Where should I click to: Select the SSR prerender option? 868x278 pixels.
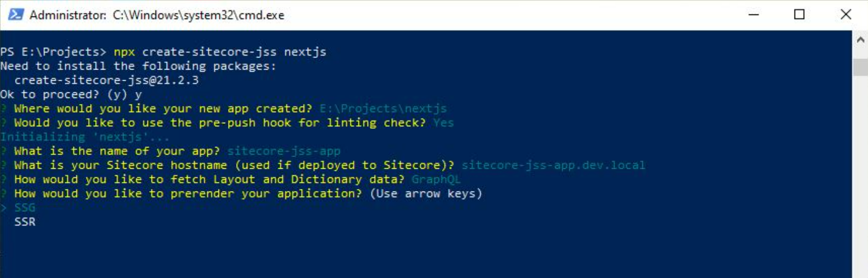point(25,222)
